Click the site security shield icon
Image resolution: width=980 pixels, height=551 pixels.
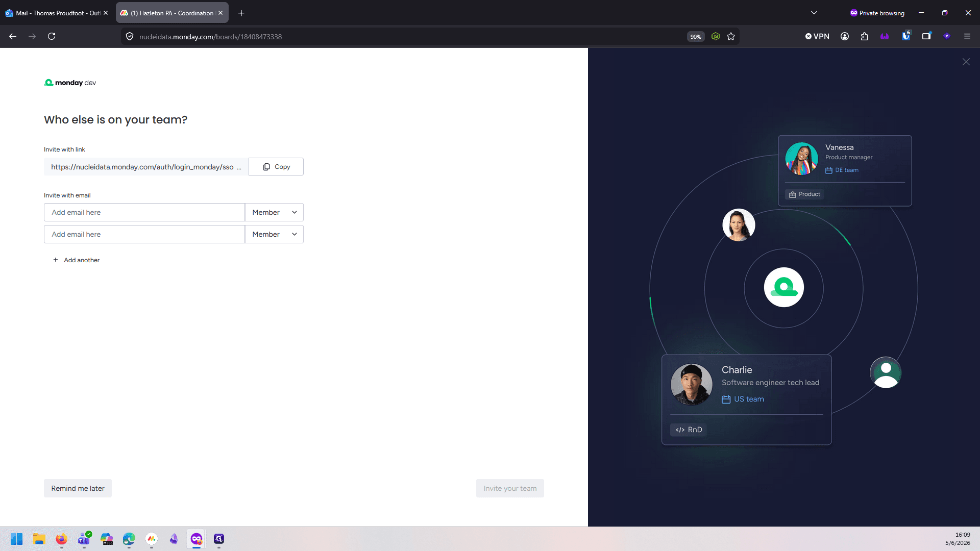tap(130, 36)
